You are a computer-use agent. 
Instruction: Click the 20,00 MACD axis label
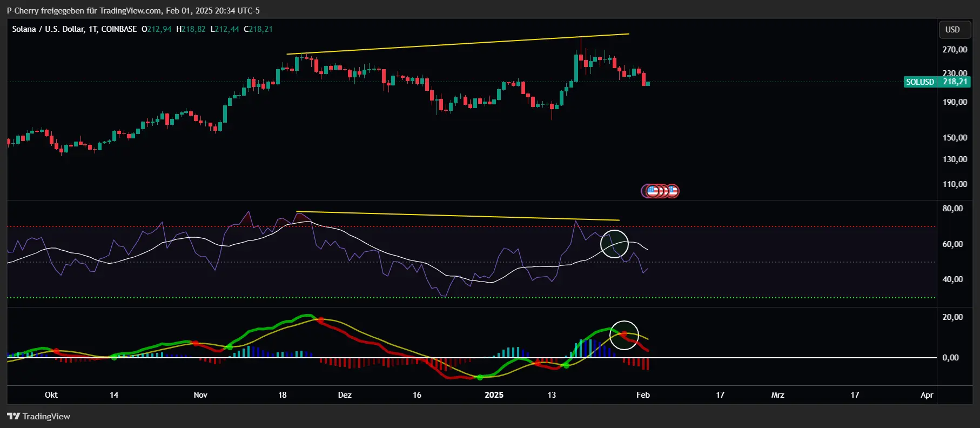tap(952, 317)
